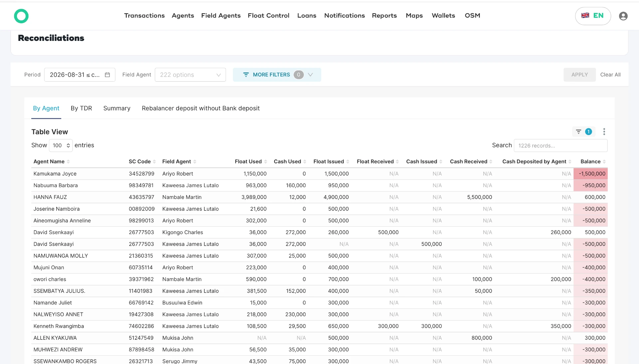Screen dimensions: 639x364
Task: Click Mujuni Onan agent name
Action: [49, 268]
